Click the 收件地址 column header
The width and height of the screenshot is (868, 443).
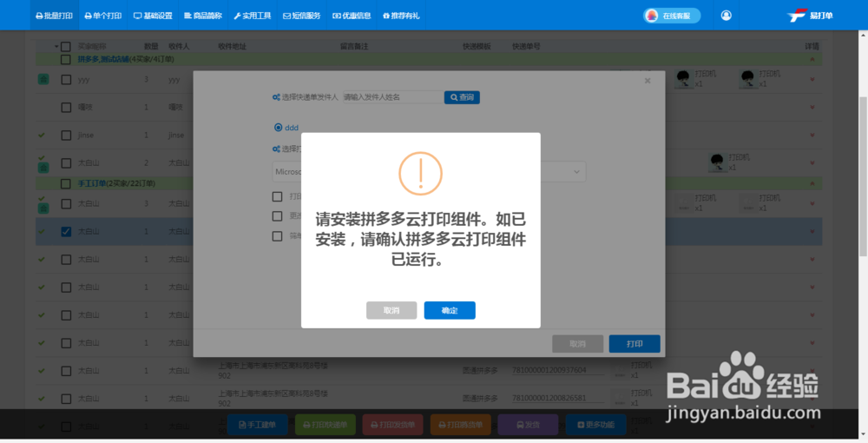(x=232, y=47)
